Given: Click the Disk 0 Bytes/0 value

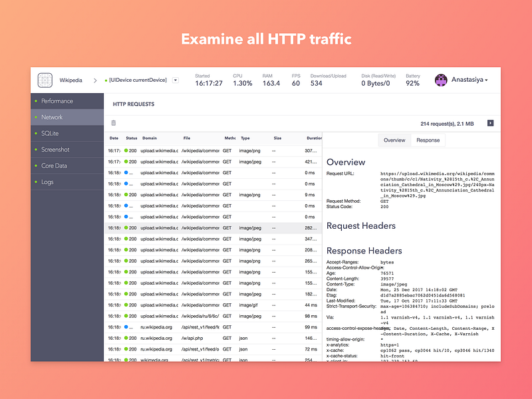Looking at the screenshot, I should click(376, 84).
